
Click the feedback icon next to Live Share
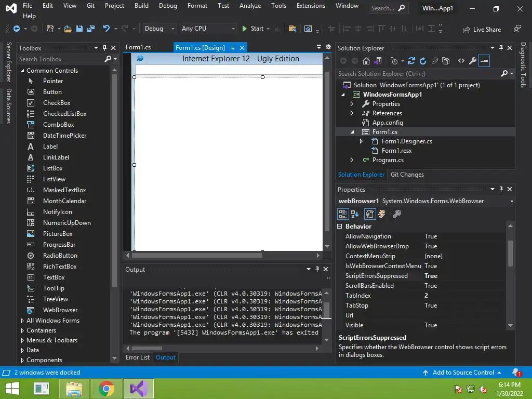point(517,29)
